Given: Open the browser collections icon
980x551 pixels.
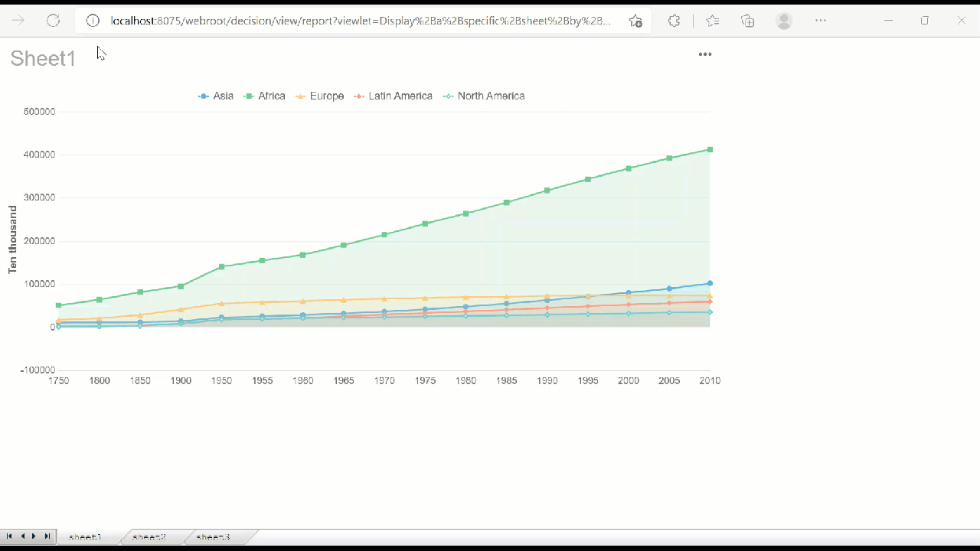Looking at the screenshot, I should 748,21.
